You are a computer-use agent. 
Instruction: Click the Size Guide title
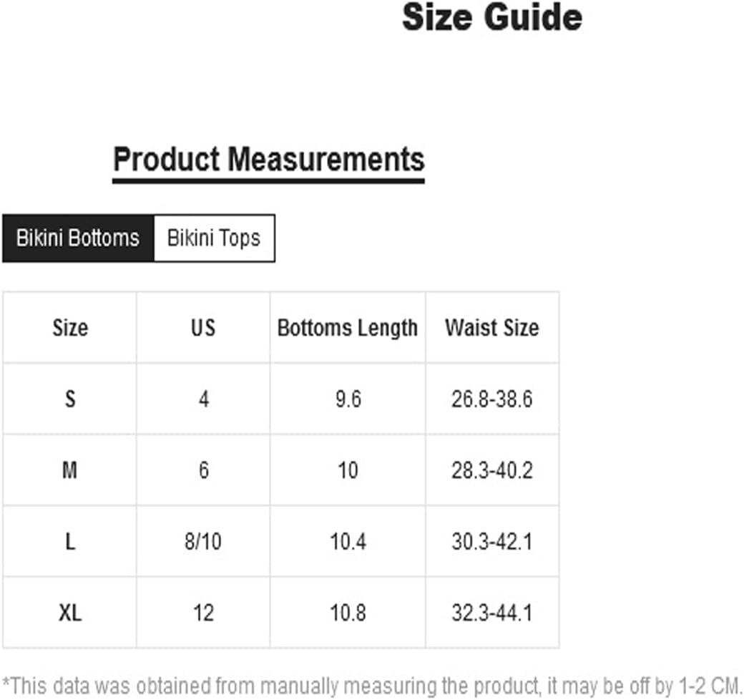coord(492,18)
